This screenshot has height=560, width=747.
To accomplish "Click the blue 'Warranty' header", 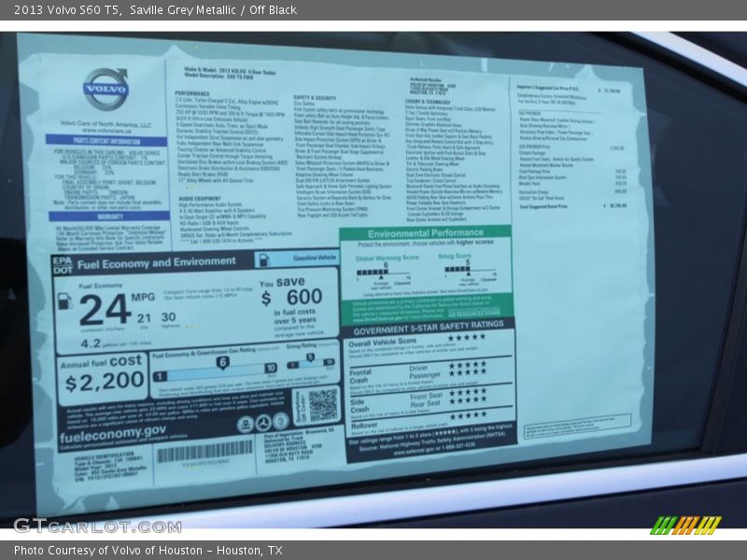I will tap(109, 217).
